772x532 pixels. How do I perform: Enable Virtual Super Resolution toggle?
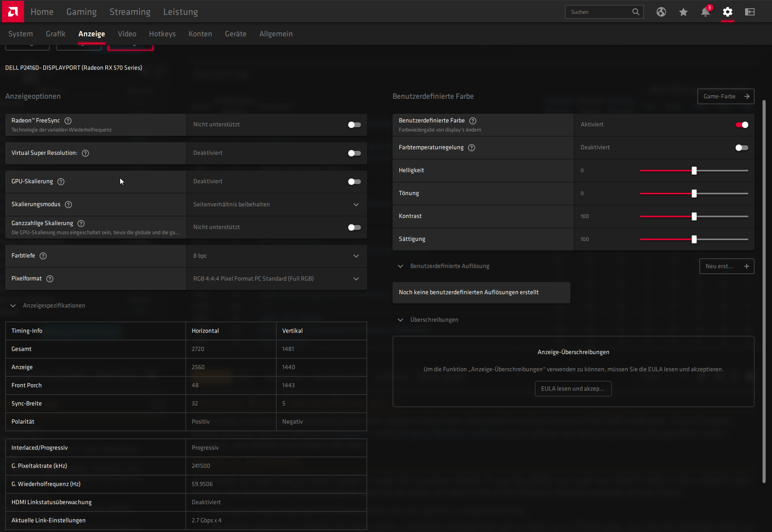[x=354, y=153]
